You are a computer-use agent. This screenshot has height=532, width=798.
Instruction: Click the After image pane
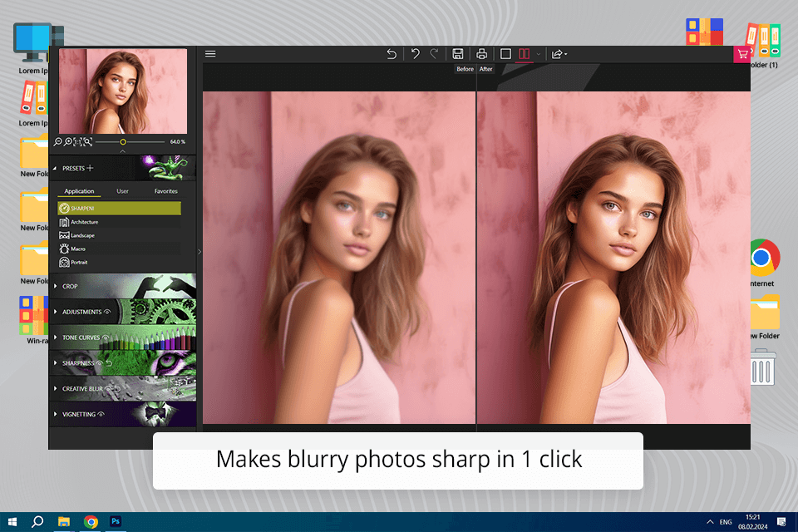coord(613,258)
